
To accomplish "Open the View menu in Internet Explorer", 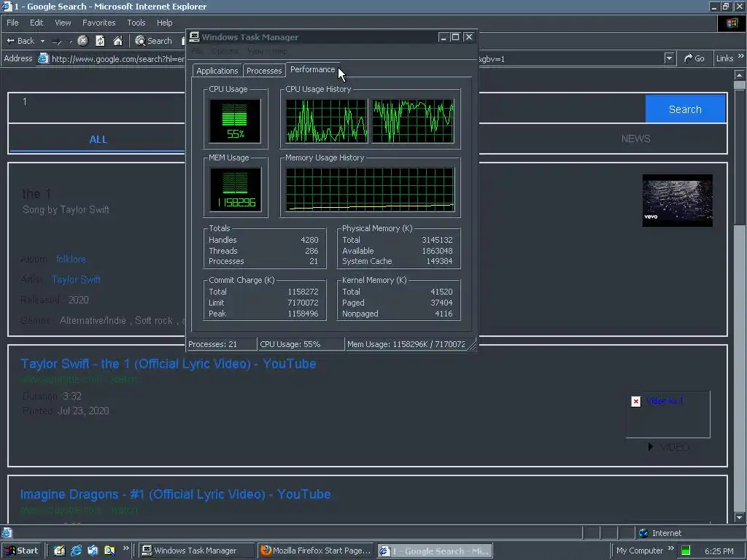I will pos(63,23).
